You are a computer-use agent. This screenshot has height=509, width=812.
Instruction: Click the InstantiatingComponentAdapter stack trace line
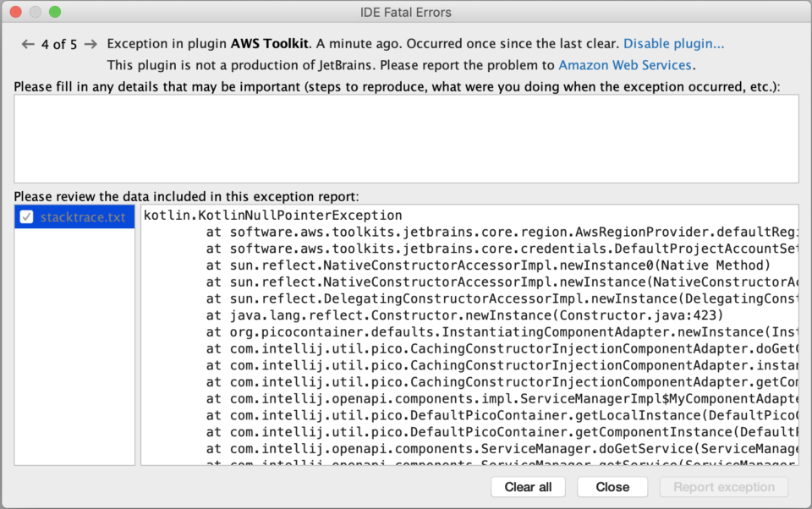pyautogui.click(x=502, y=332)
